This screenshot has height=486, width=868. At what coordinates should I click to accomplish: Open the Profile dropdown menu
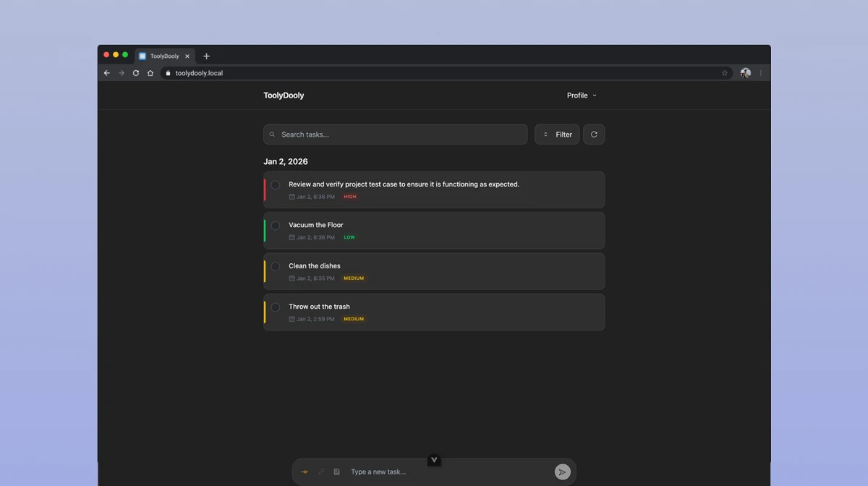coord(582,95)
